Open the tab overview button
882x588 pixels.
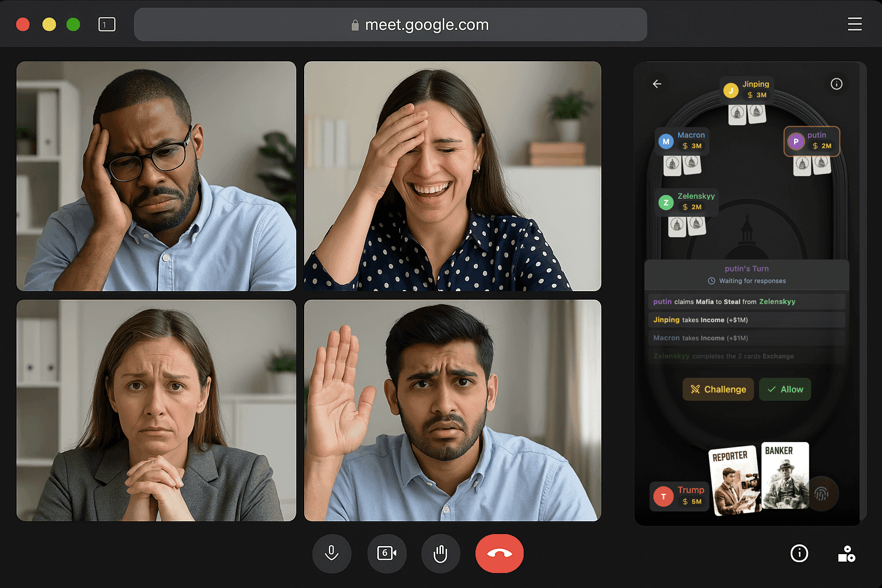(x=107, y=24)
